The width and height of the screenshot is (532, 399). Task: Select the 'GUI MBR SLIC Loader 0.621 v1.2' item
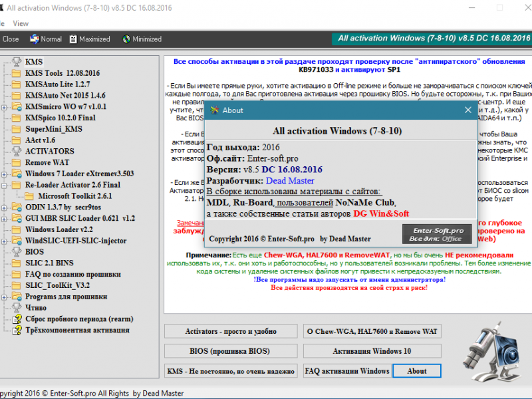click(x=80, y=218)
